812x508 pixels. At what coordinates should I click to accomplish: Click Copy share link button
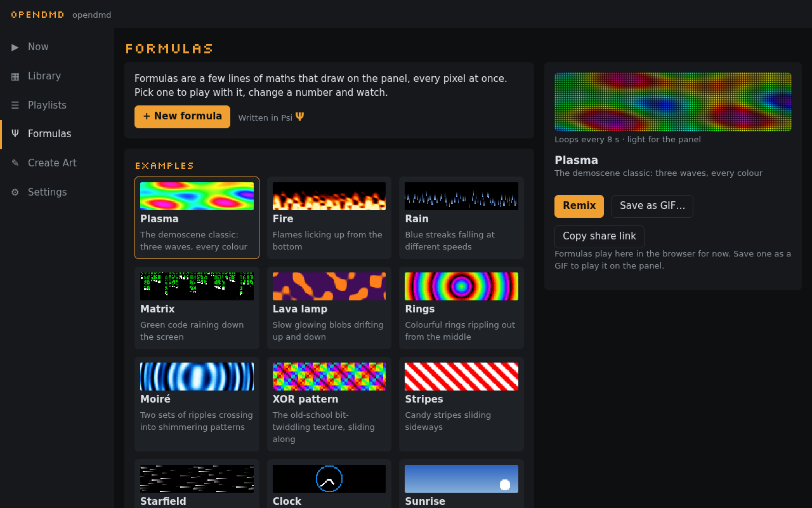599,237
